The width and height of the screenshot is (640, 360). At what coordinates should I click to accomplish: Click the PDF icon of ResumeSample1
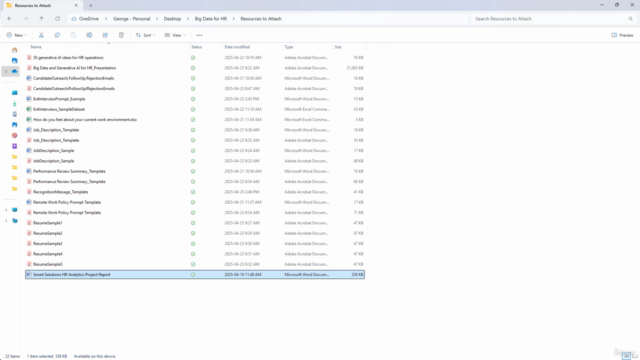pos(29,223)
